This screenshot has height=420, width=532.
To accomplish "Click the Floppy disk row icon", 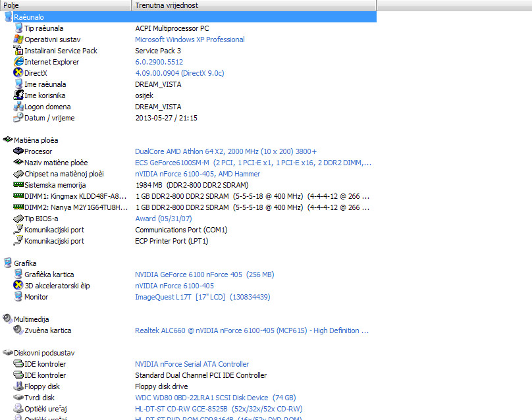I will coord(18,386).
